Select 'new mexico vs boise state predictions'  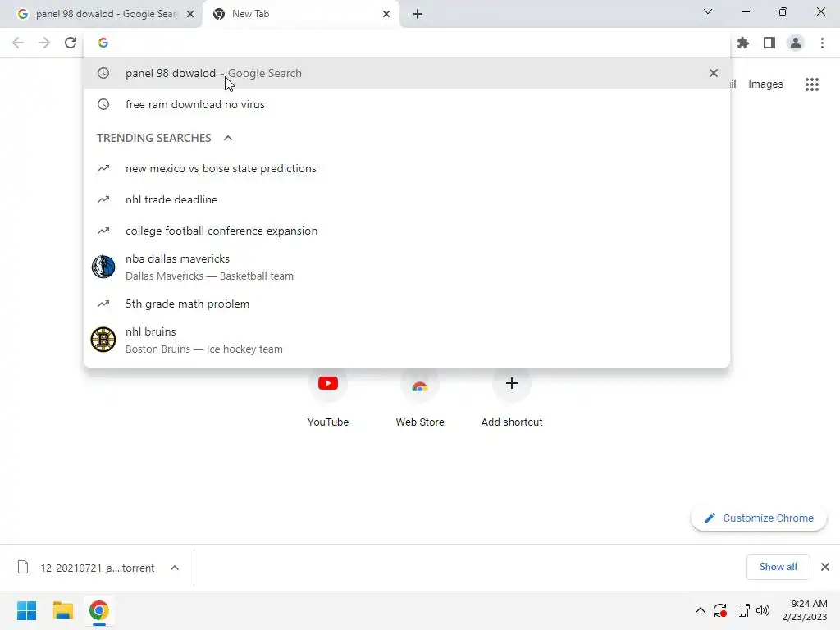point(407,169)
